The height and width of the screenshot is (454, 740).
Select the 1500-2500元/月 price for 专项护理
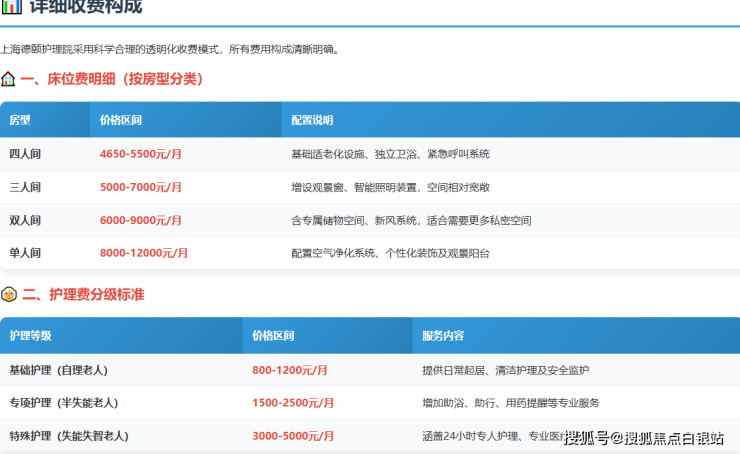(293, 403)
